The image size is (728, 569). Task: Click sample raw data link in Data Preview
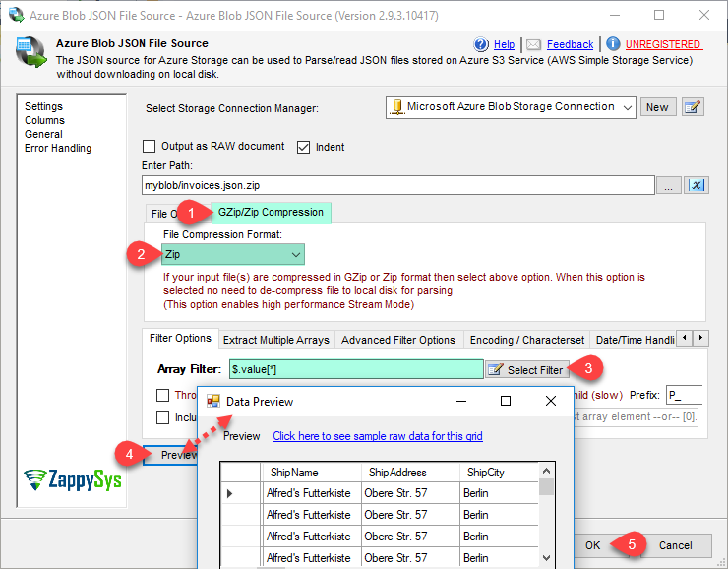378,436
